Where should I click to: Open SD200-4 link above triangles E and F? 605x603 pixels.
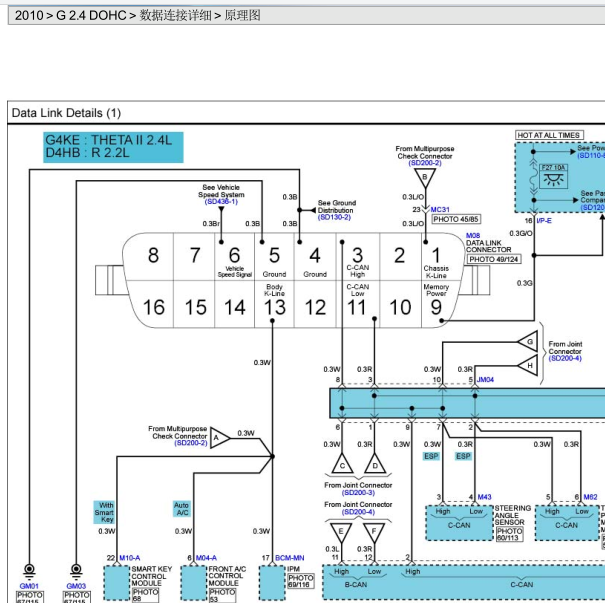(x=358, y=512)
